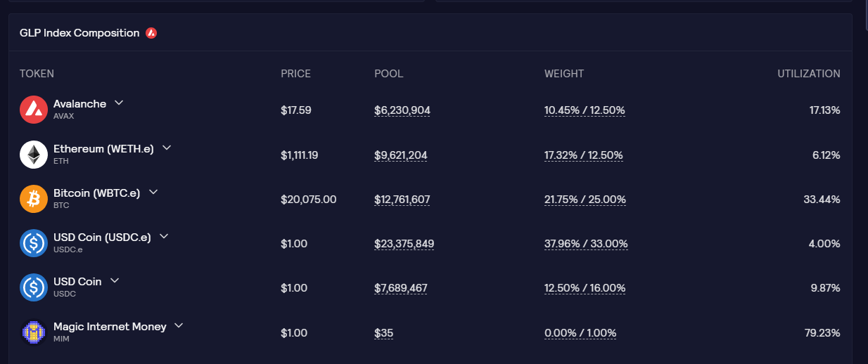Expand the Magic Internet Money chevron
Viewport: 868px width, 364px height.
[179, 325]
